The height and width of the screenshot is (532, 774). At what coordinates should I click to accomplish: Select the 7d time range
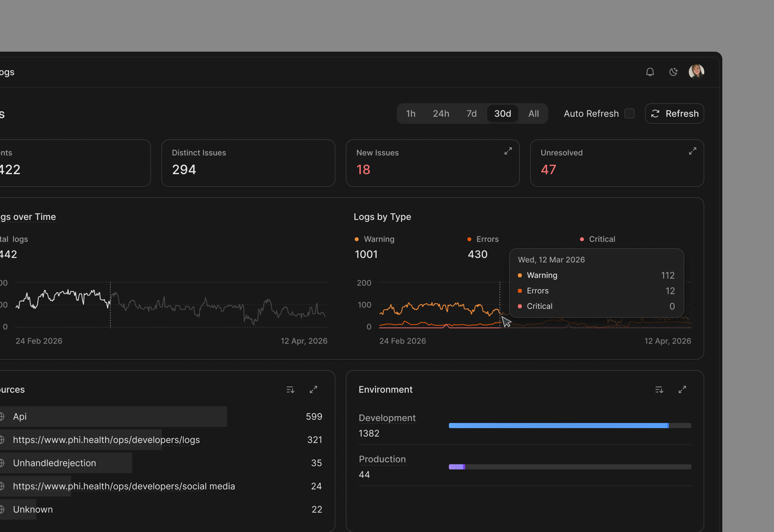coord(471,114)
